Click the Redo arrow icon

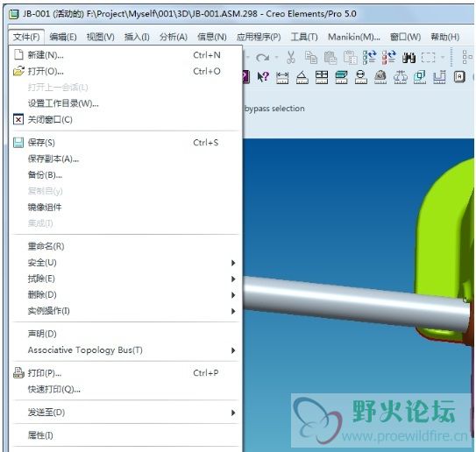262,57
